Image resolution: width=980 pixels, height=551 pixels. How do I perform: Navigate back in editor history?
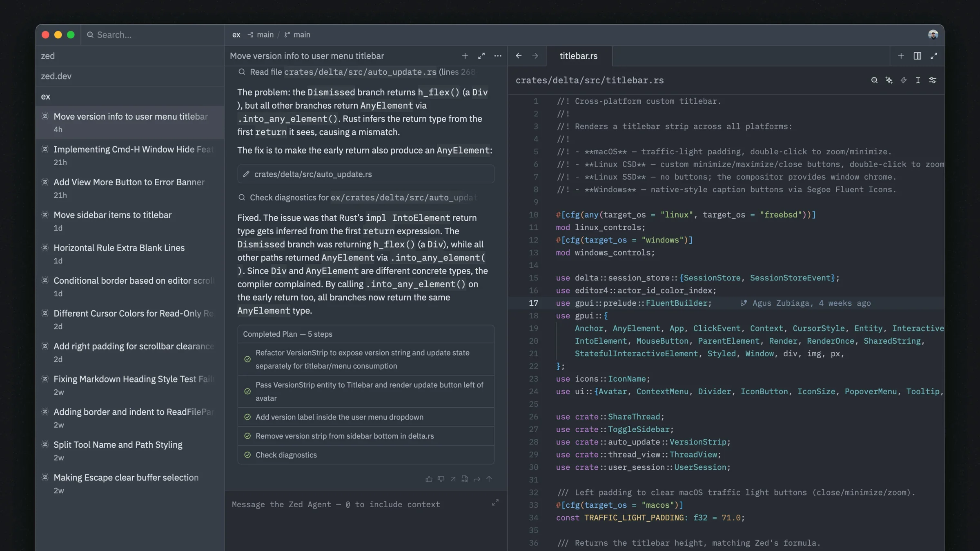519,56
